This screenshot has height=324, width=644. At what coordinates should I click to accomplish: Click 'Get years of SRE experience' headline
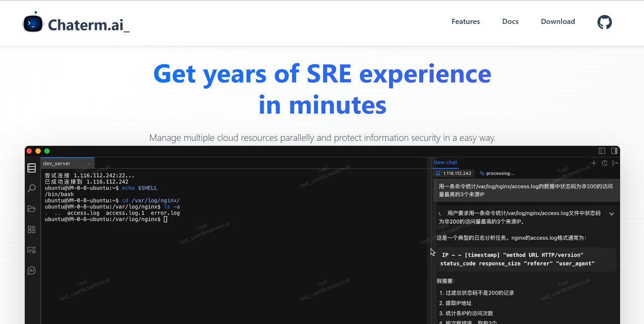322,74
